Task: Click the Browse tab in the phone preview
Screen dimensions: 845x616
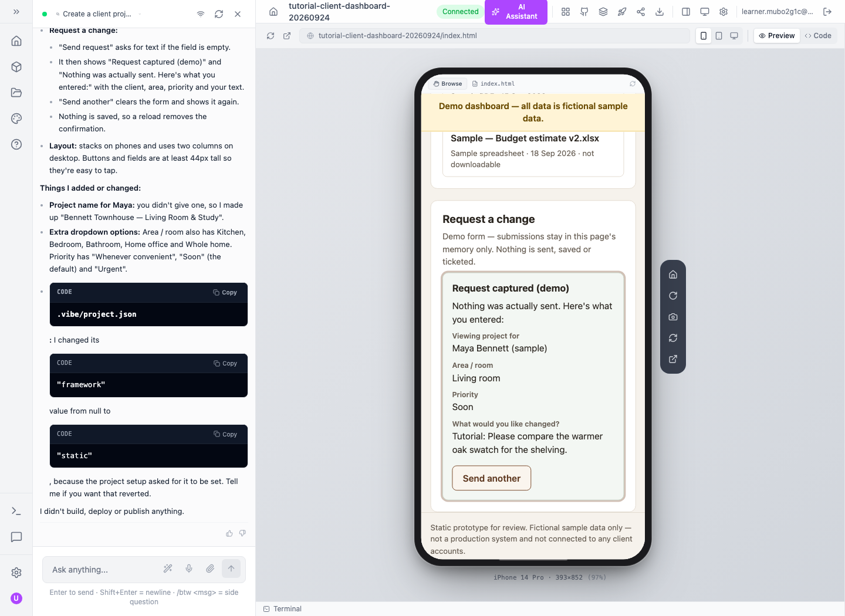Action: pyautogui.click(x=448, y=84)
